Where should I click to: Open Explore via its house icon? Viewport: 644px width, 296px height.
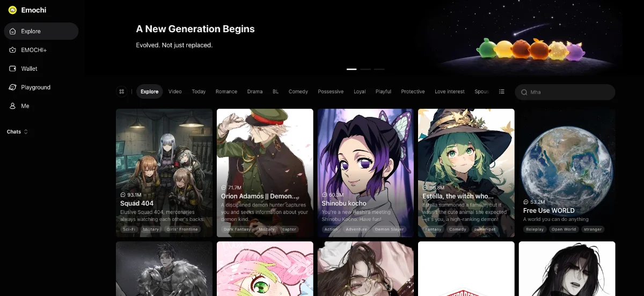point(13,31)
